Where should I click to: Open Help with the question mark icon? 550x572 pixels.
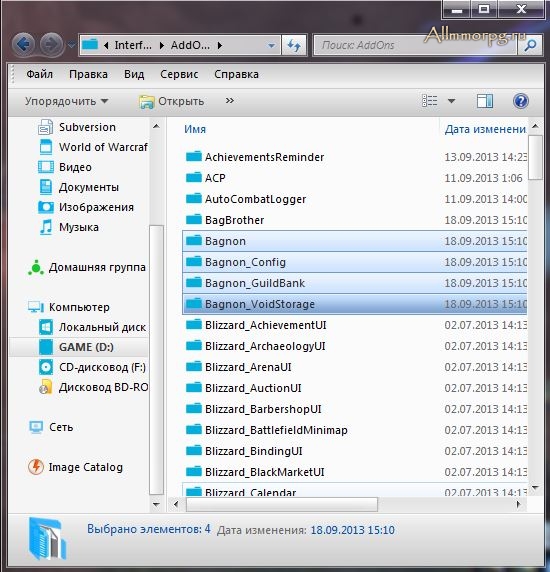pyautogui.click(x=520, y=101)
